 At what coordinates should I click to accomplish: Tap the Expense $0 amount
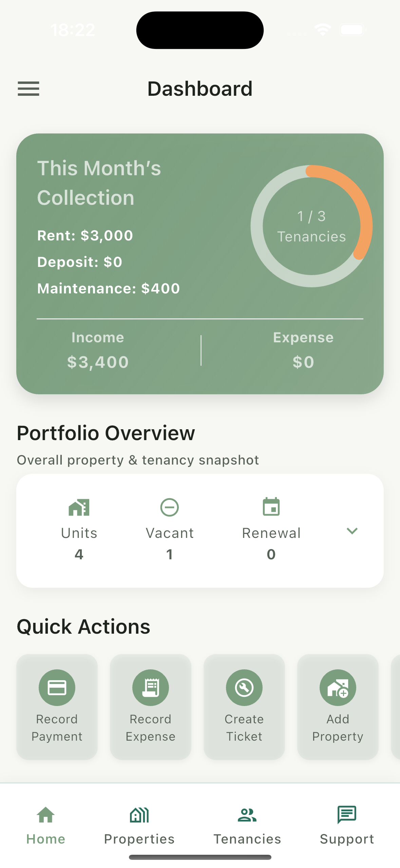coord(303,362)
